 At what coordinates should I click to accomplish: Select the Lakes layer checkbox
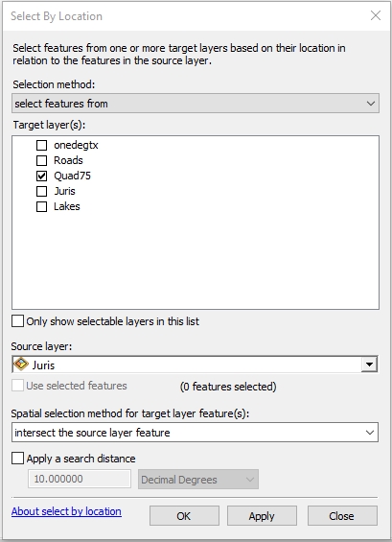click(42, 206)
